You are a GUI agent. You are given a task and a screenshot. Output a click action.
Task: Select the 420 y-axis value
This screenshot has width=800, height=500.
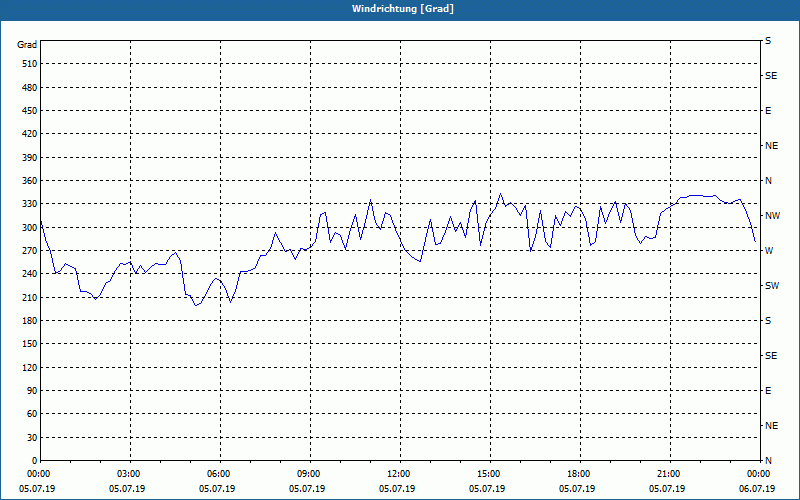pos(30,134)
